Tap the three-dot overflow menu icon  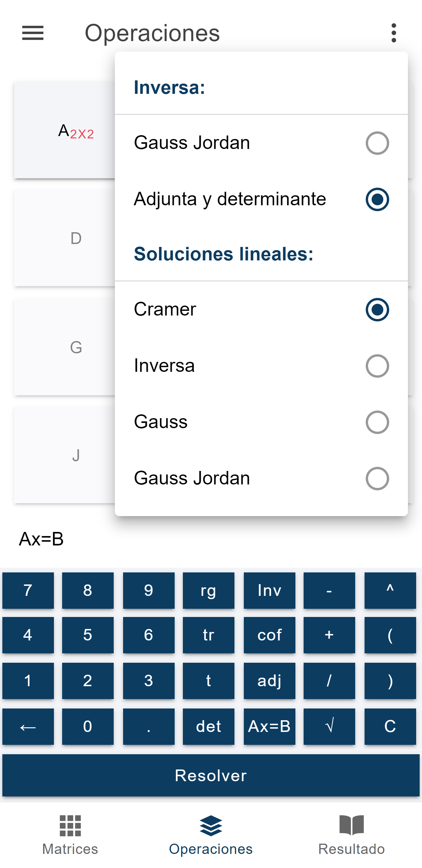(394, 33)
